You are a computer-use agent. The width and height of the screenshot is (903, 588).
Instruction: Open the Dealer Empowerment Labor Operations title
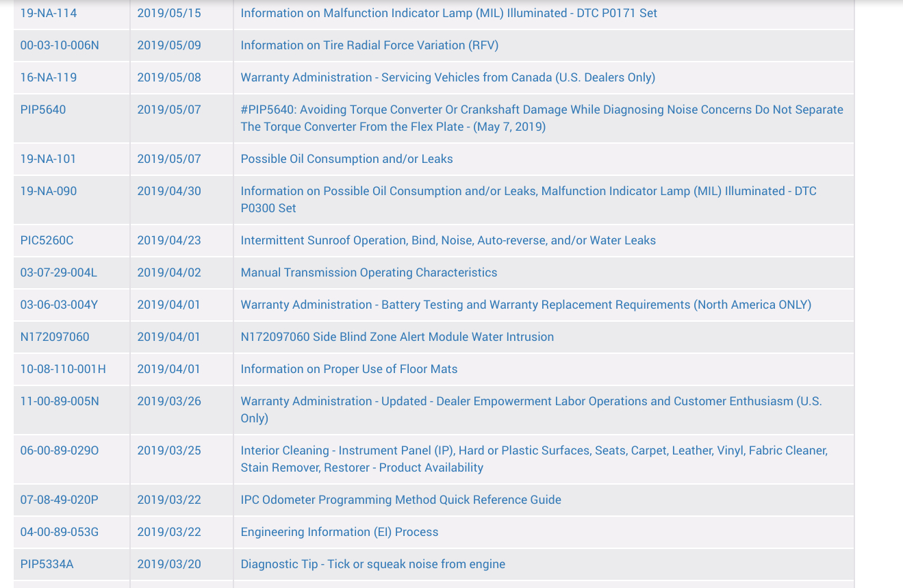(531, 409)
